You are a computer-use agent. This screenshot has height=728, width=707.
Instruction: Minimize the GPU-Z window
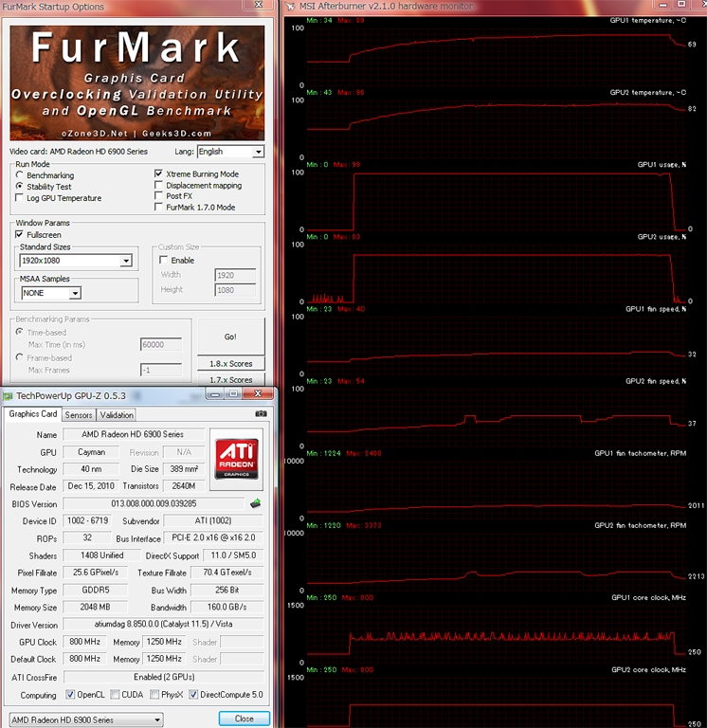(215, 394)
